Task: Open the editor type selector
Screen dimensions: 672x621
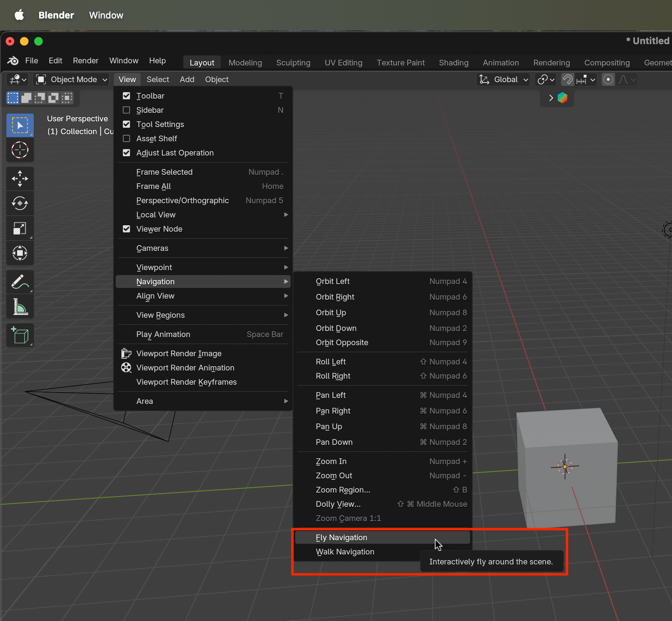Action: 17,79
